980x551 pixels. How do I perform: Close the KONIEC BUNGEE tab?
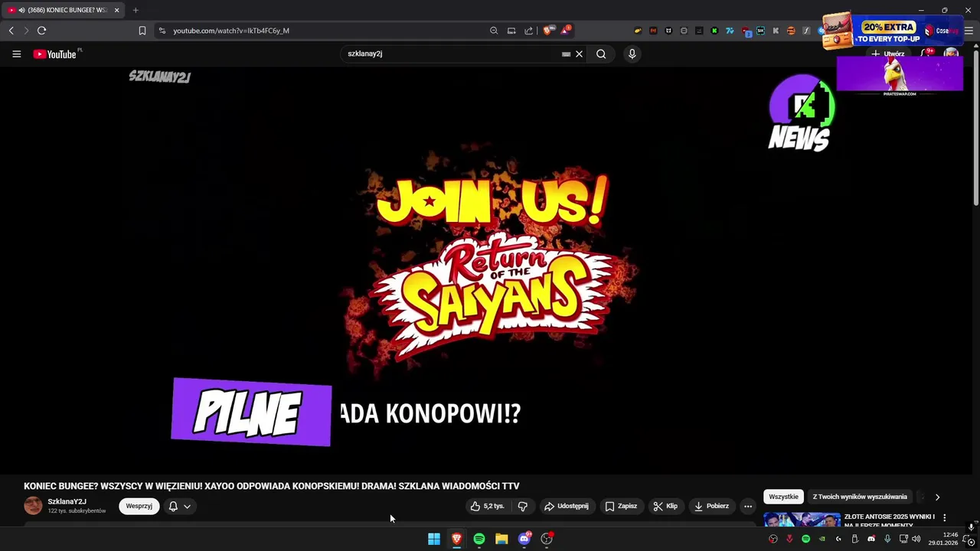[116, 10]
